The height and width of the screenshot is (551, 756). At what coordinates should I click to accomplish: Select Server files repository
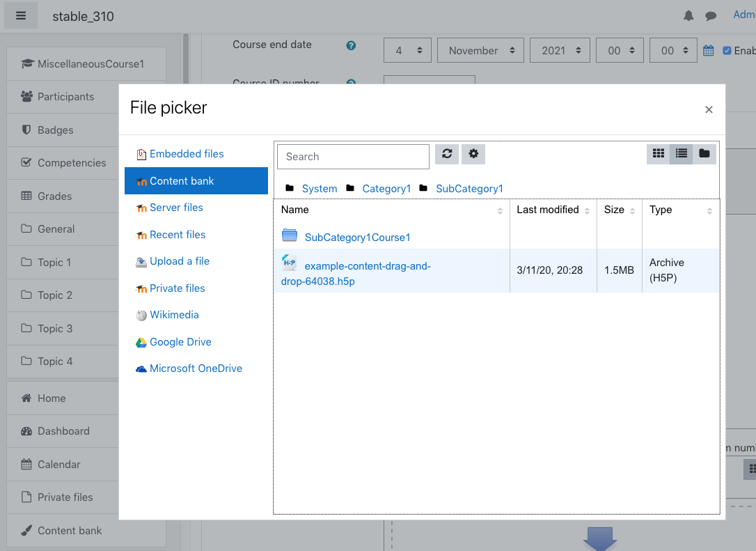[x=196, y=208]
